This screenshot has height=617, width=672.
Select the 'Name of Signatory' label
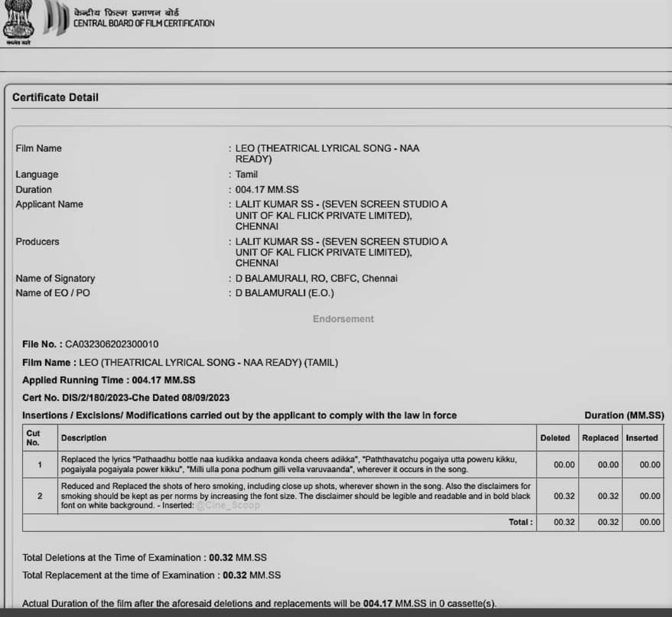coord(55,279)
